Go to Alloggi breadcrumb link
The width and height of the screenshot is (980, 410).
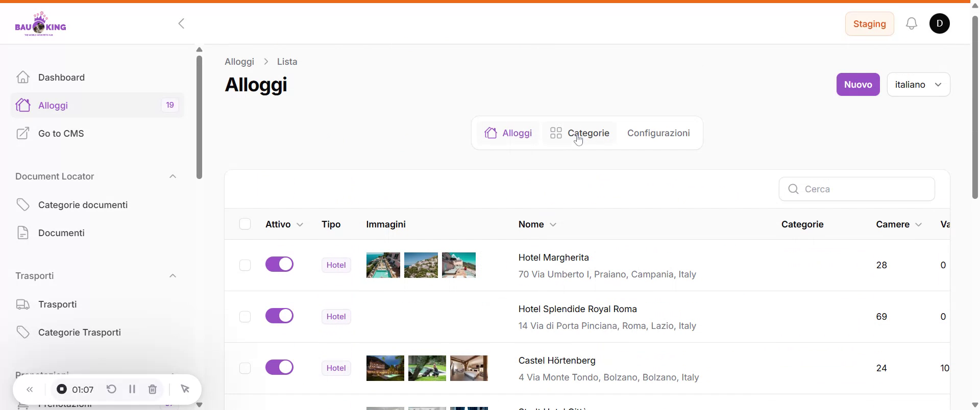pos(239,62)
